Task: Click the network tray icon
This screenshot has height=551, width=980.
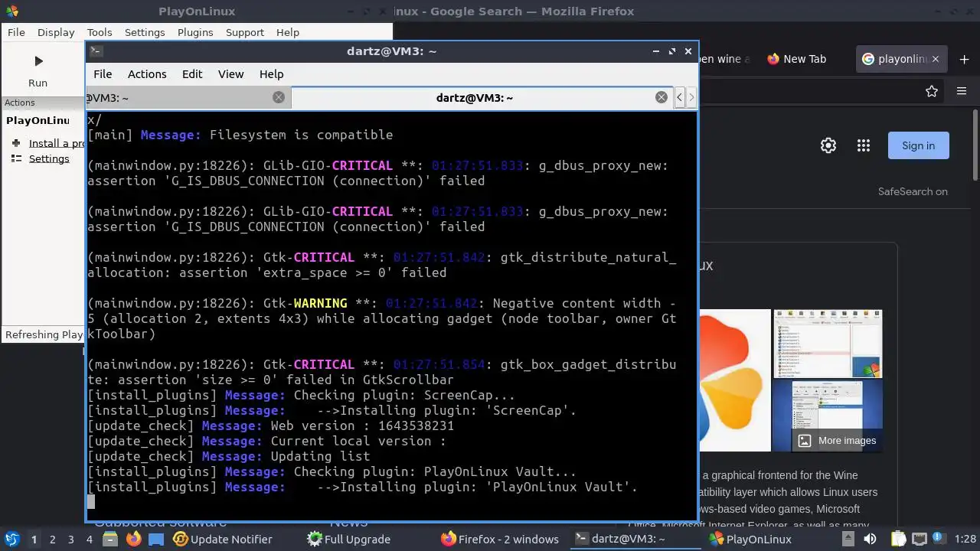Action: click(x=919, y=539)
